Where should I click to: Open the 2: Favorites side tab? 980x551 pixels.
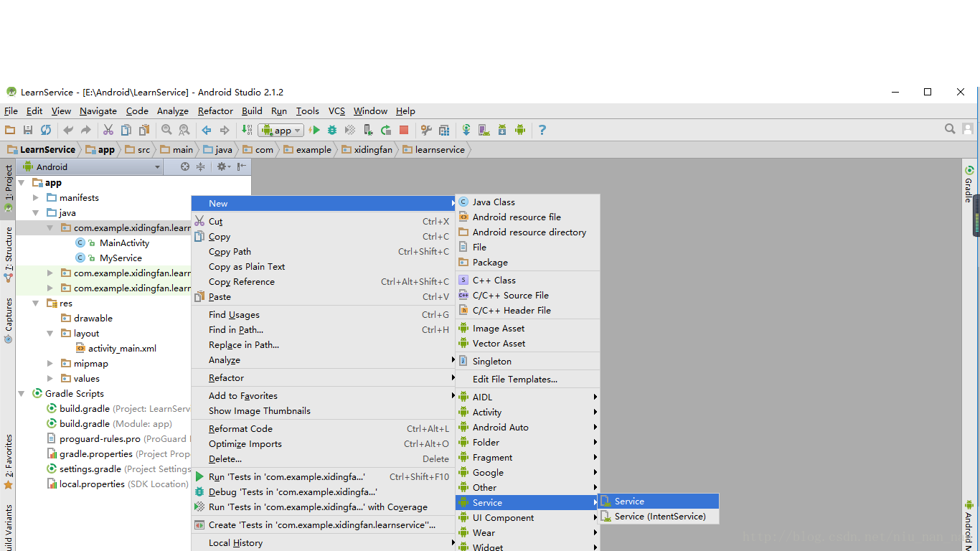coord(8,461)
